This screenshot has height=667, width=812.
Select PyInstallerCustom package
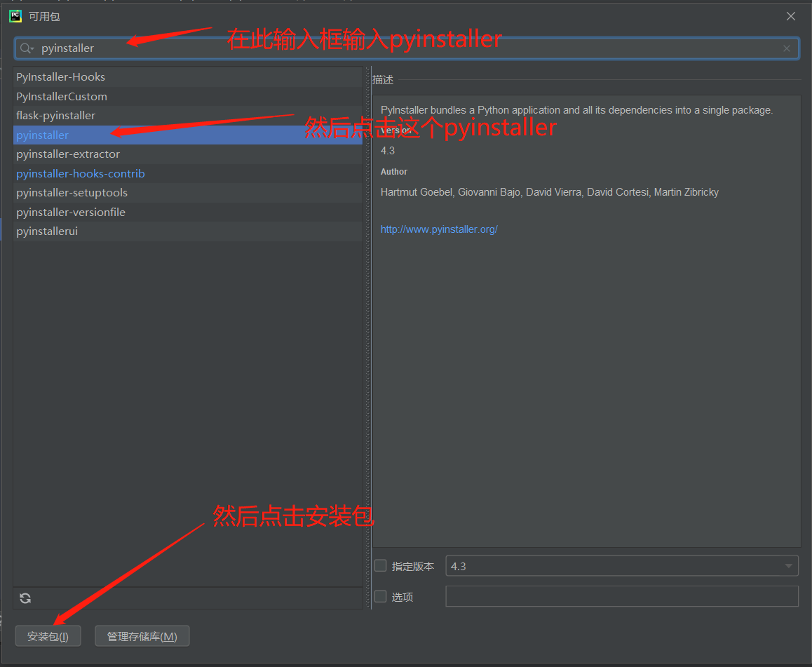pyautogui.click(x=187, y=96)
